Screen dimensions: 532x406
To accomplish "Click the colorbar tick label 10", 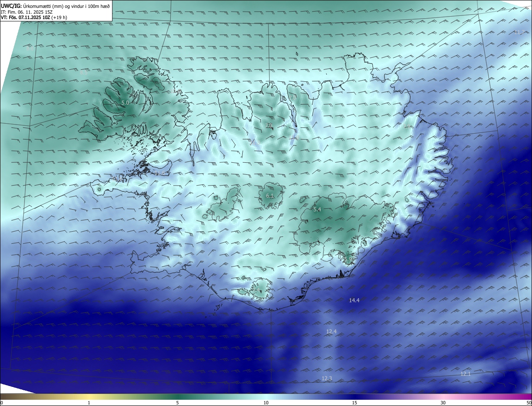I will pyautogui.click(x=266, y=403).
